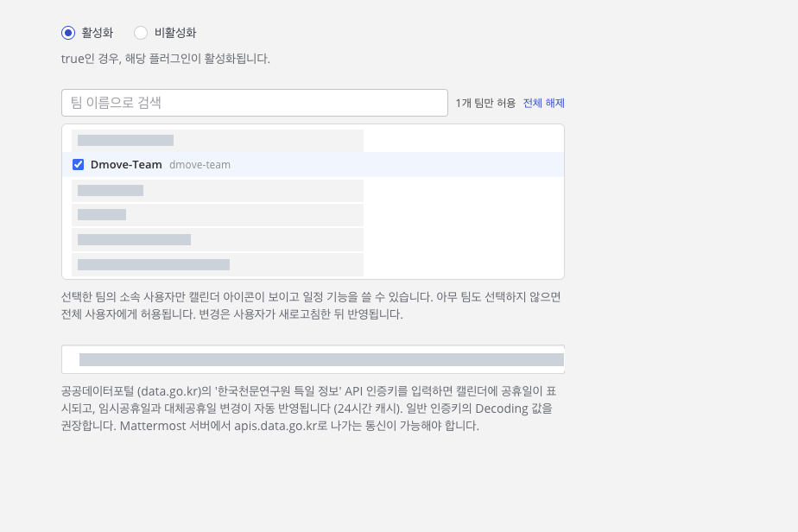Focus the API 인증키 input field
The image size is (798, 532).
(x=313, y=359)
